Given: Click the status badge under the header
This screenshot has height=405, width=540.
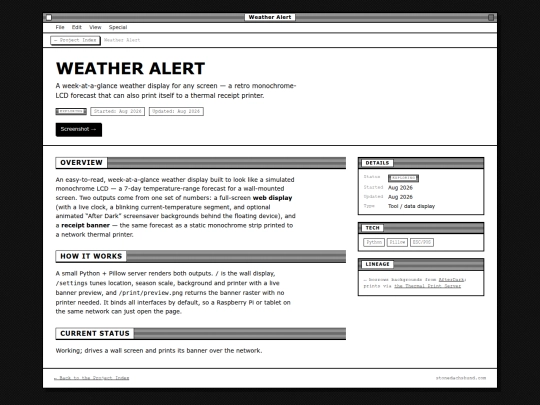Looking at the screenshot, I should (x=71, y=111).
